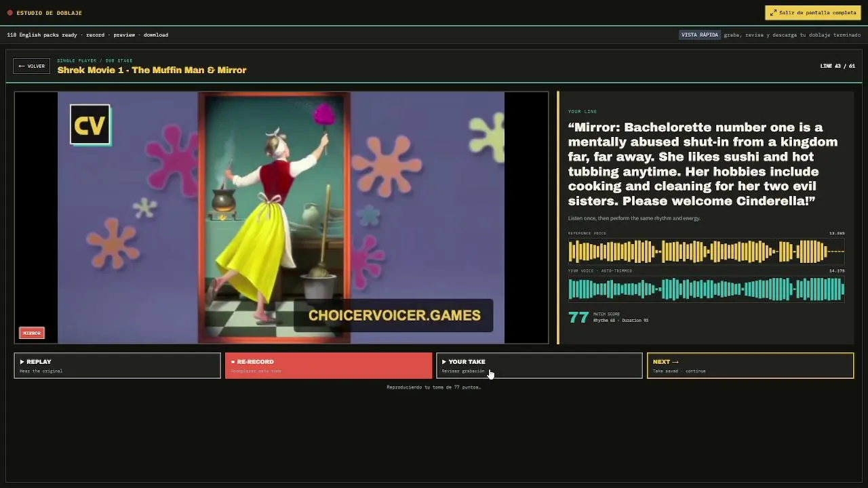The image size is (868, 488).
Task: Click the 118 English packs ready text
Action: pyautogui.click(x=87, y=35)
